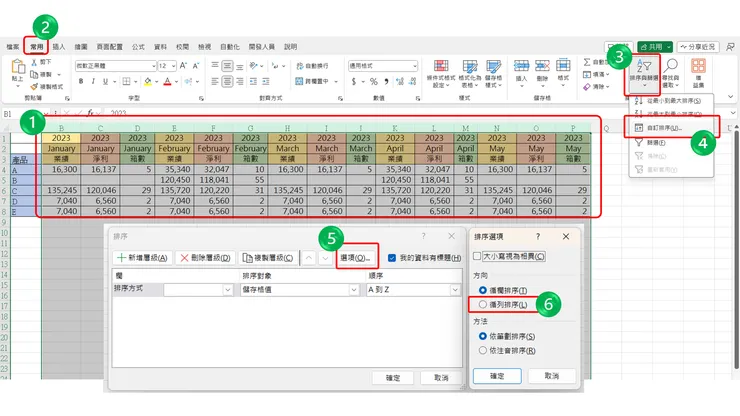Click the Fill Color yellow bucket swatch

(148, 82)
